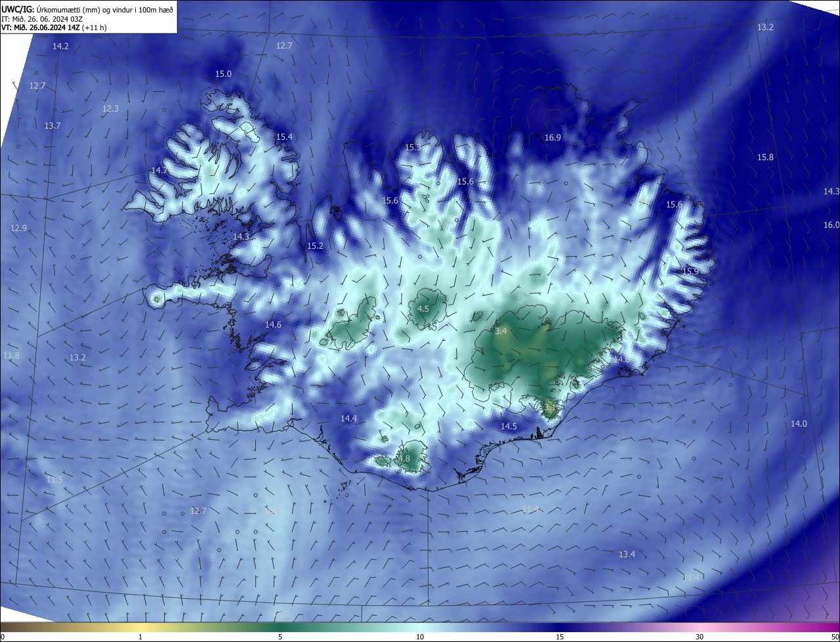
Task: Click the color scale tick labelled 50
Action: (x=835, y=637)
